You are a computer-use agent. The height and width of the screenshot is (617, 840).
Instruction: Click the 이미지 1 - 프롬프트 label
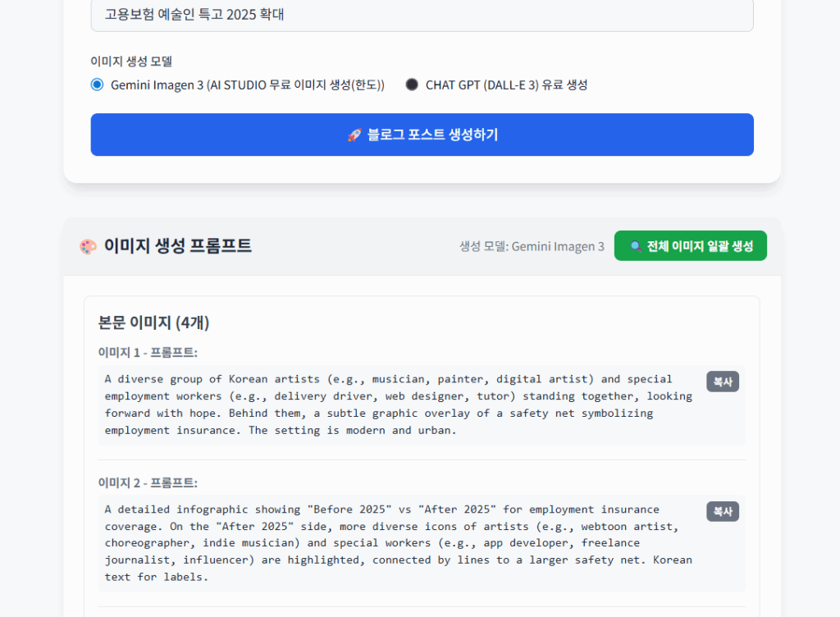tap(148, 352)
